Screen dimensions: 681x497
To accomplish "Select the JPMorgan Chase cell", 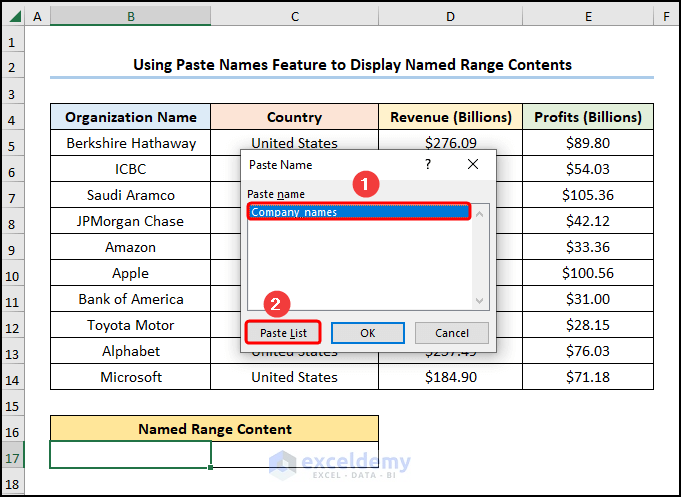I will (x=130, y=221).
